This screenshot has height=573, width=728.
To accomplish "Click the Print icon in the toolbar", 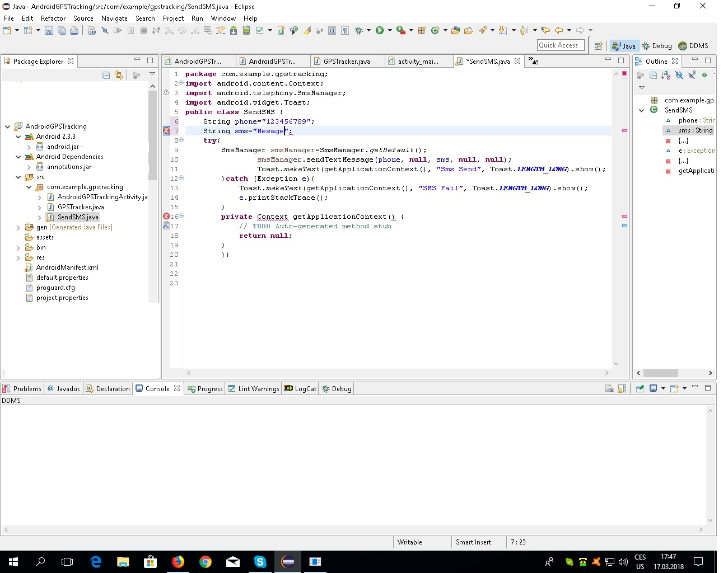I will click(x=74, y=30).
